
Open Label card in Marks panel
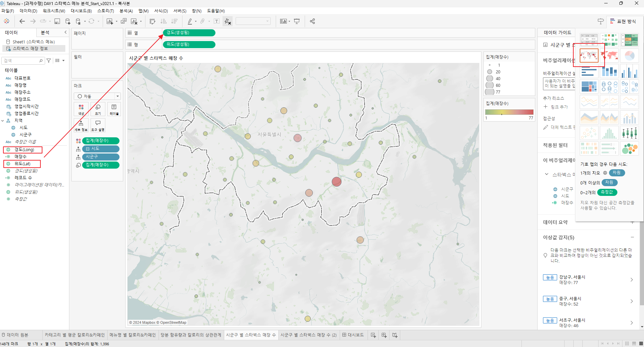click(114, 109)
